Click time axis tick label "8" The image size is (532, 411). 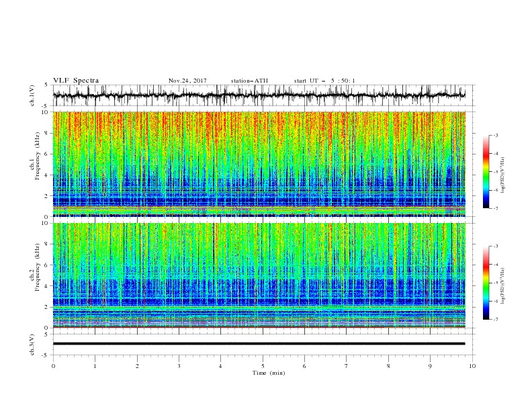(x=388, y=366)
